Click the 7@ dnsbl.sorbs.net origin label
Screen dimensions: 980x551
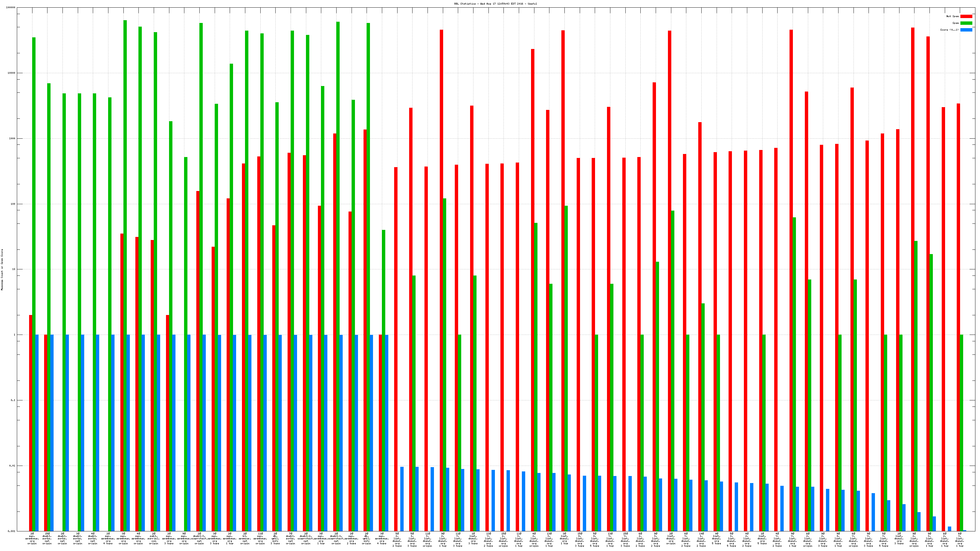coord(291,539)
